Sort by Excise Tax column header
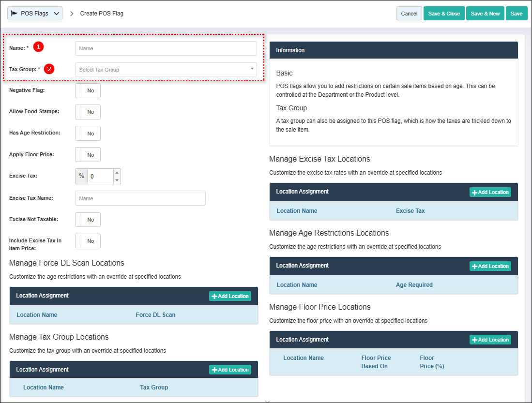Screen dimensions: 532x403 tap(410, 210)
